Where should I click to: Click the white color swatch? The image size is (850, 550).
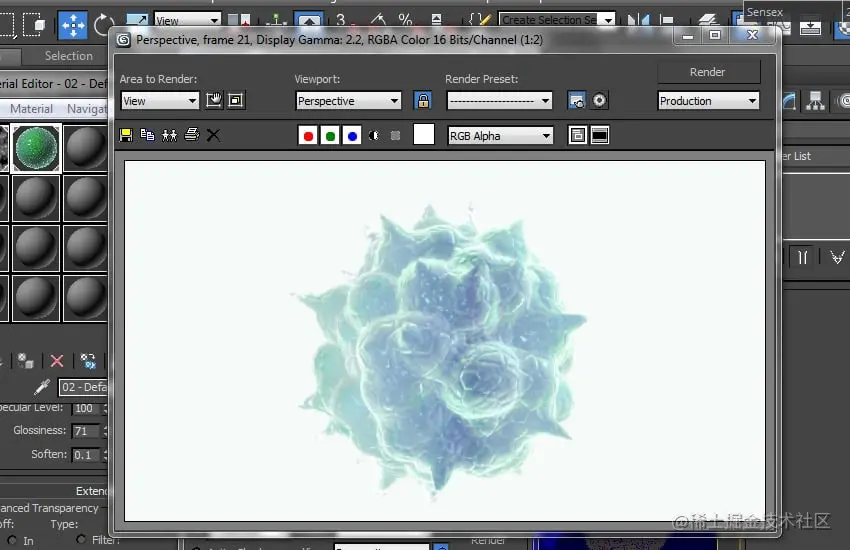(424, 134)
